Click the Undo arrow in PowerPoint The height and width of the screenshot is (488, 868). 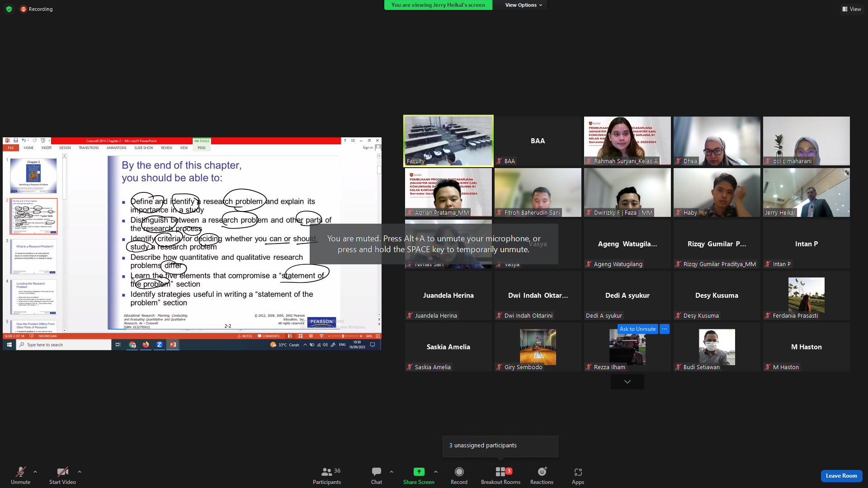[x=24, y=141]
